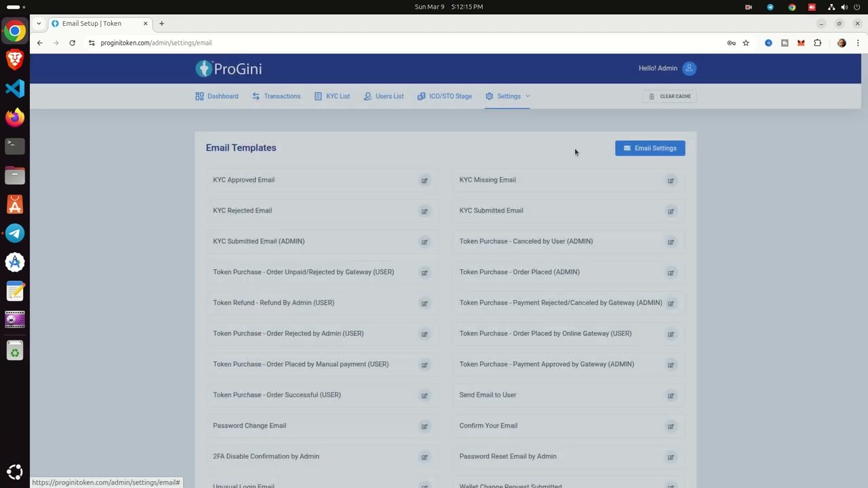
Task: Open system power menu in top bar
Action: [857, 7]
